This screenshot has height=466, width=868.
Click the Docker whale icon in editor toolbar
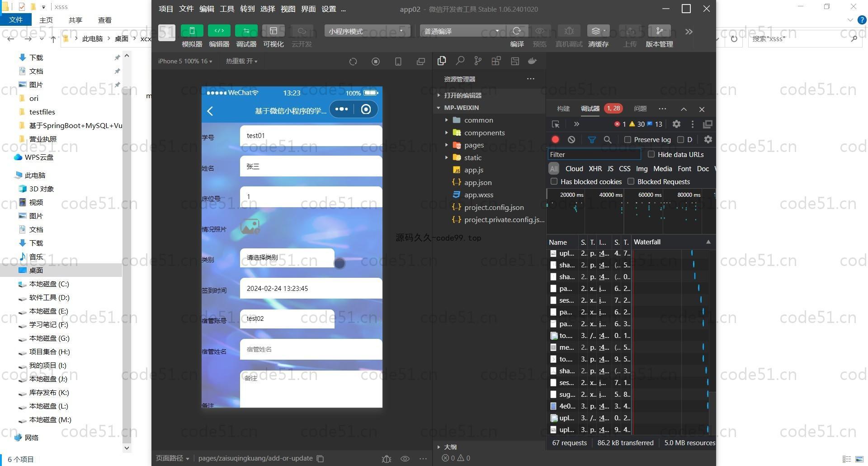click(x=532, y=61)
